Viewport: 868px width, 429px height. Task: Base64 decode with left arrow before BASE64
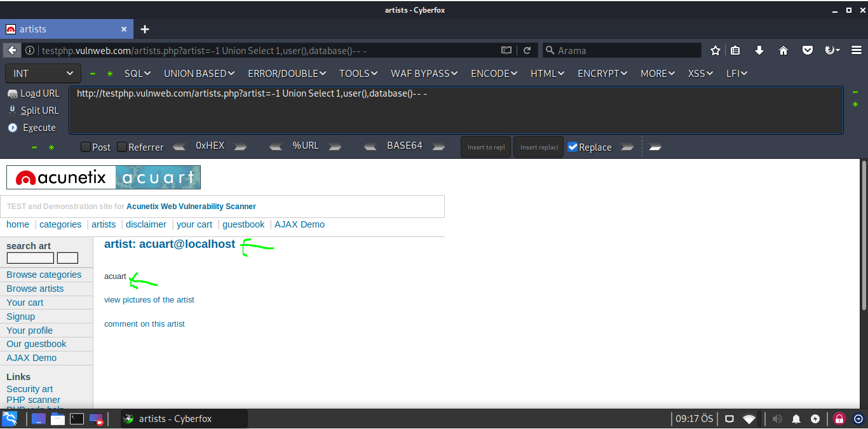click(371, 147)
